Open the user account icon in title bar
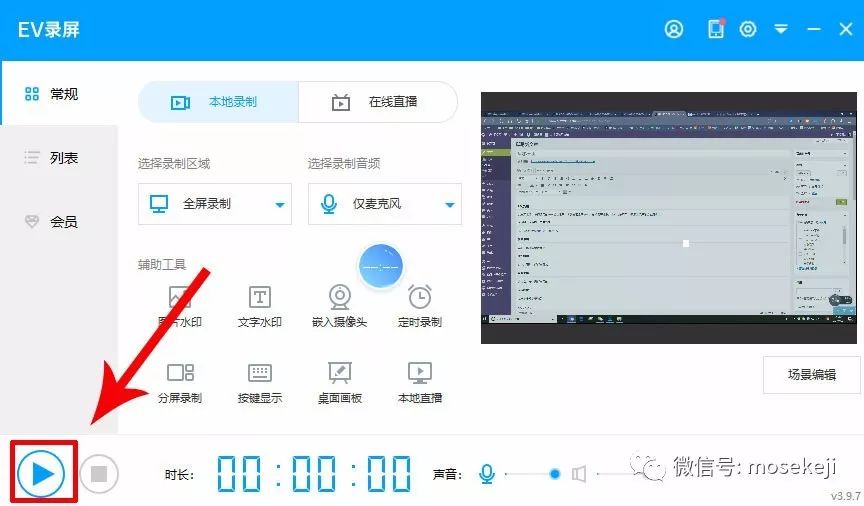This screenshot has width=864, height=506. pos(673,29)
